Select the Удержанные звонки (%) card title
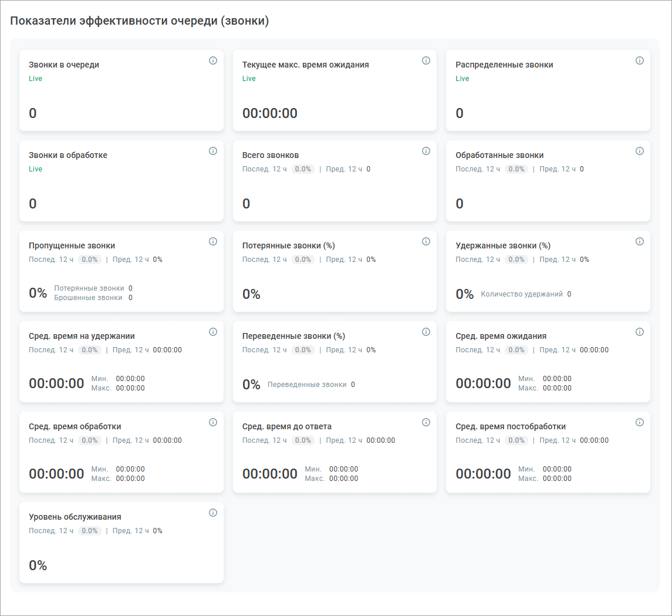Screen dimensions: 672x616 (503, 245)
